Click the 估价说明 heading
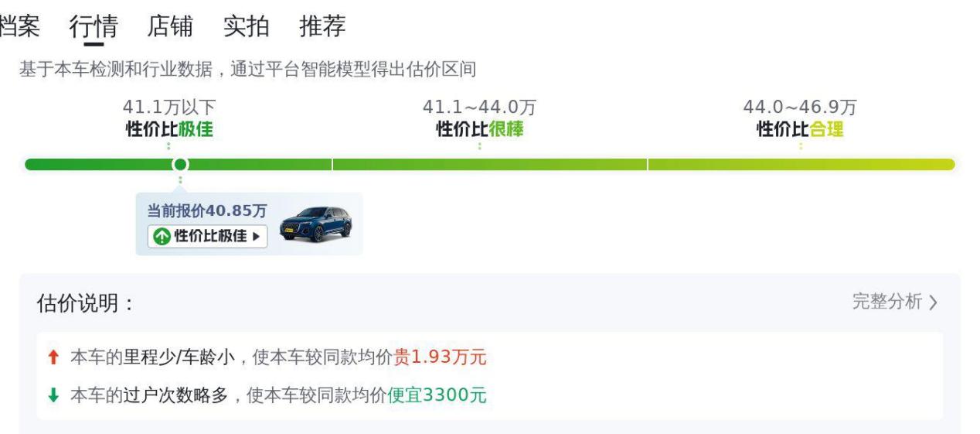This screenshot has width=980, height=434. click(86, 303)
